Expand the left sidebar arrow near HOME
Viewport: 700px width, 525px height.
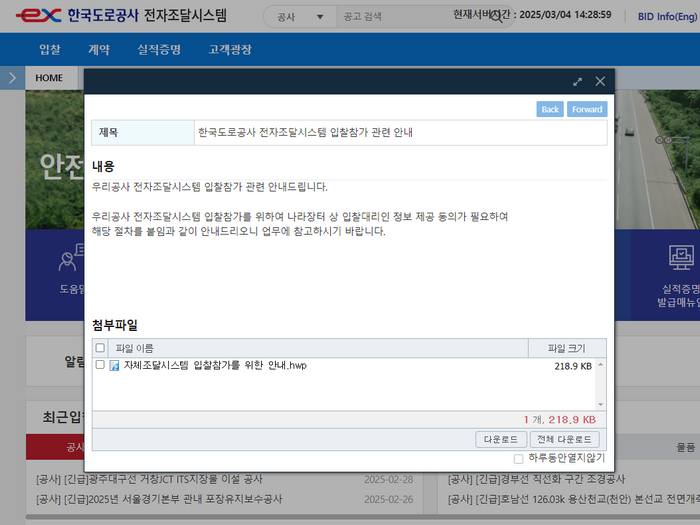point(11,78)
